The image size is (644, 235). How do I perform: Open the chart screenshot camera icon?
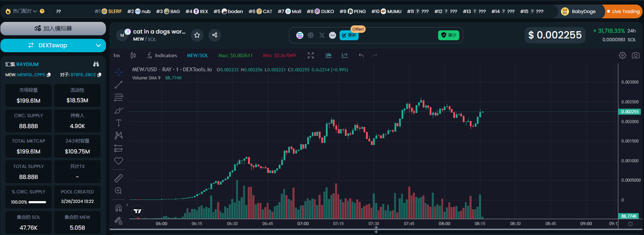point(635,55)
